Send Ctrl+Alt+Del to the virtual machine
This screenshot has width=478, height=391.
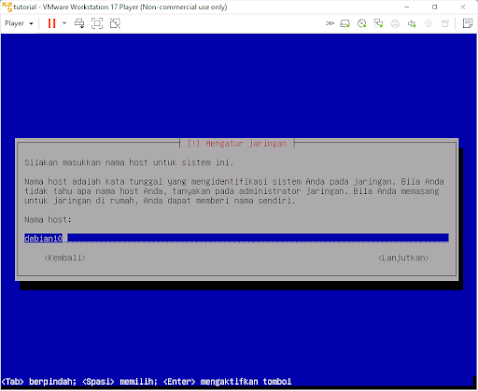[79, 23]
